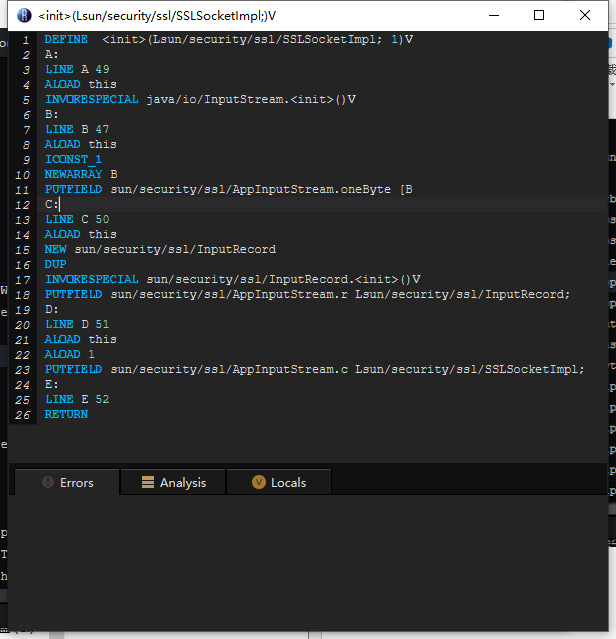Click the Analysis tab list icon
616x639 pixels.
click(147, 482)
